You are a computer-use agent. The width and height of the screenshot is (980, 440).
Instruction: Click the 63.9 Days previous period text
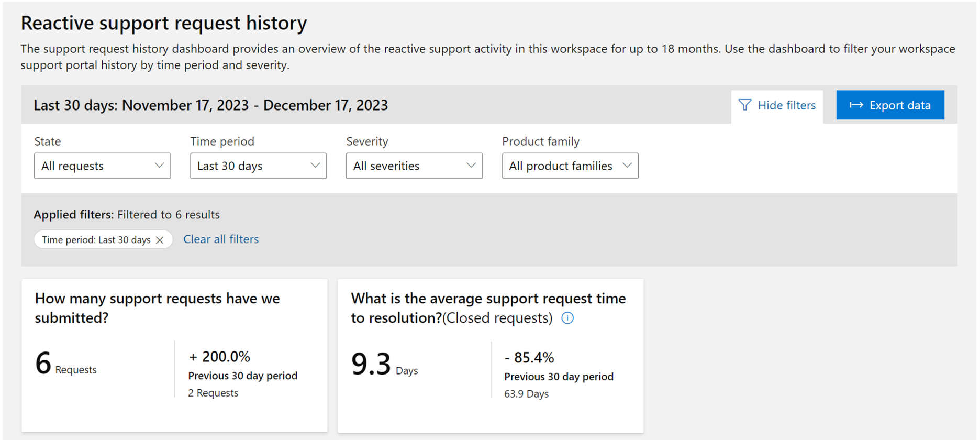(526, 394)
